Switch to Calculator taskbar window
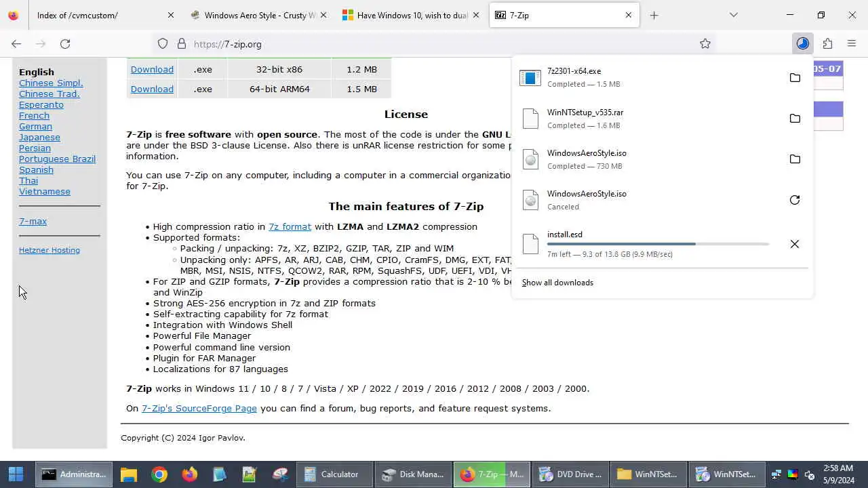The width and height of the screenshot is (868, 488). coord(334,474)
